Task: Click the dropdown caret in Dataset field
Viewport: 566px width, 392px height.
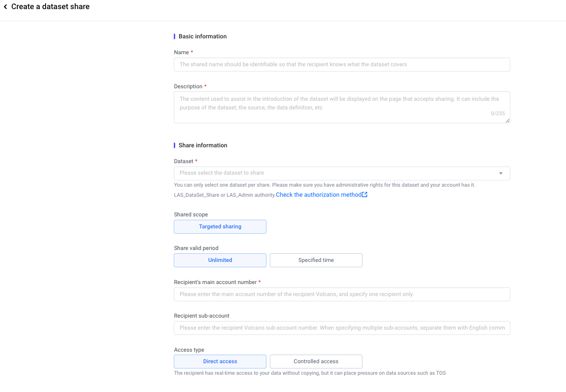Action: point(501,173)
